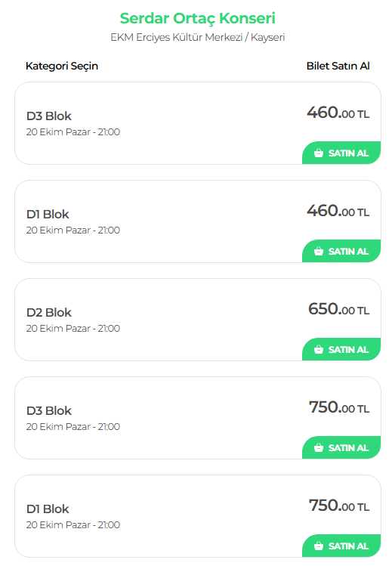Viewport: 392px width, 566px height.
Task: Click basket icon for 650 TL D2 Blok
Action: pos(319,349)
